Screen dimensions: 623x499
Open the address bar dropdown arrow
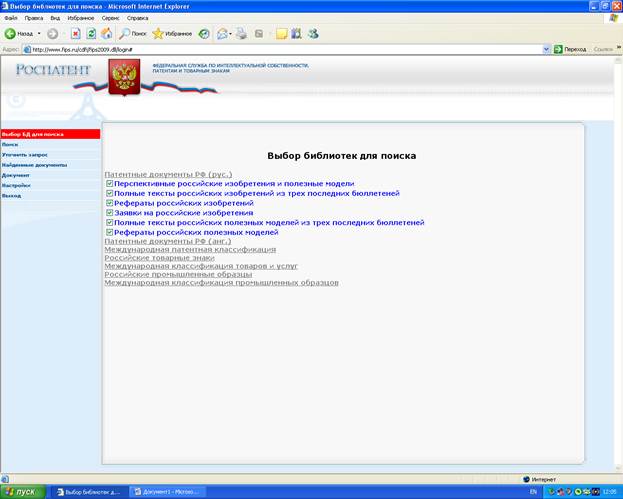pos(546,49)
